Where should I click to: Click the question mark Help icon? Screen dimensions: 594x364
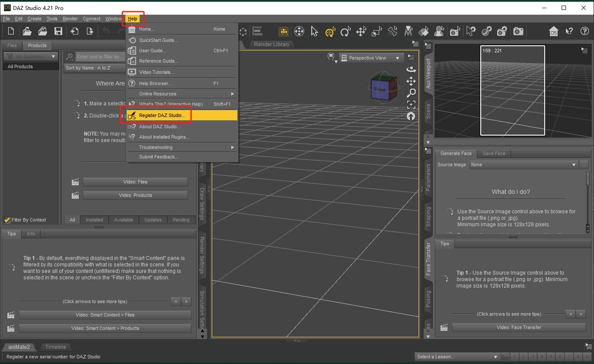coord(584,31)
